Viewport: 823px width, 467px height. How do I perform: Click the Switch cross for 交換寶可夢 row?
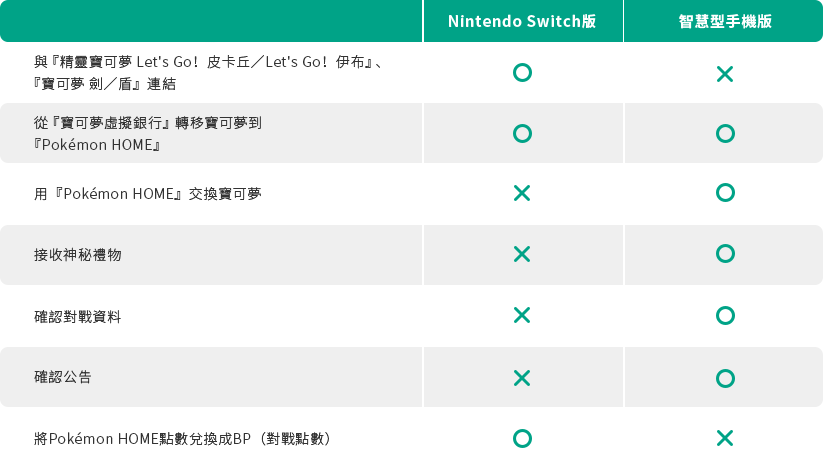click(521, 193)
